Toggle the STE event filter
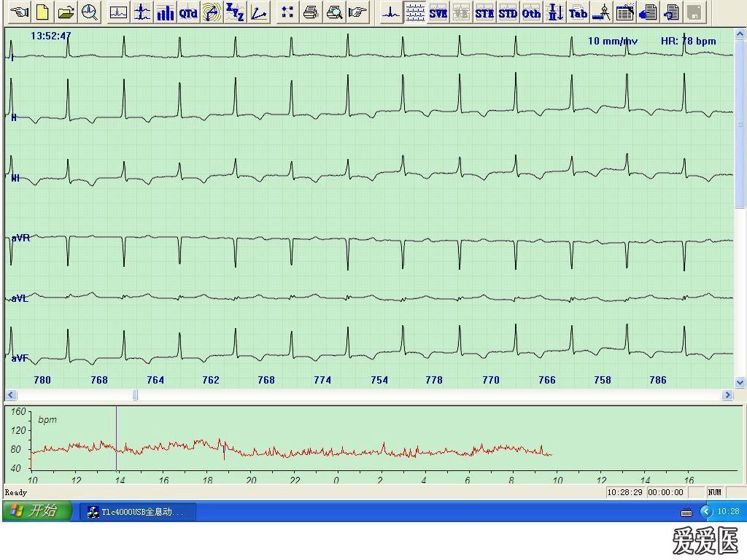Image resolution: width=747 pixels, height=560 pixels. 484,12
